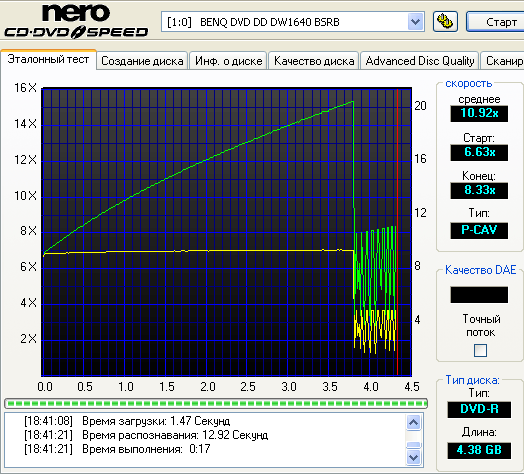The image size is (524, 474).
Task: Click the log line Время распознавания: 12.92 Секунд
Action: [x=146, y=435]
